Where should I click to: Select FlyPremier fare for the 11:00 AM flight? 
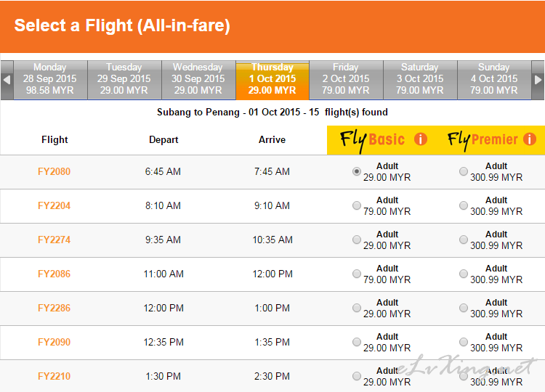coord(464,274)
